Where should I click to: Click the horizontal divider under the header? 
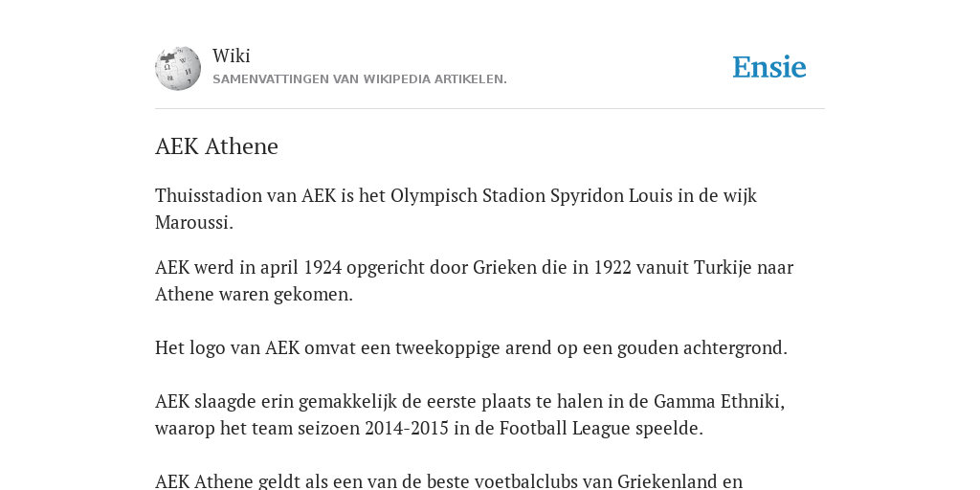pyautogui.click(x=490, y=109)
